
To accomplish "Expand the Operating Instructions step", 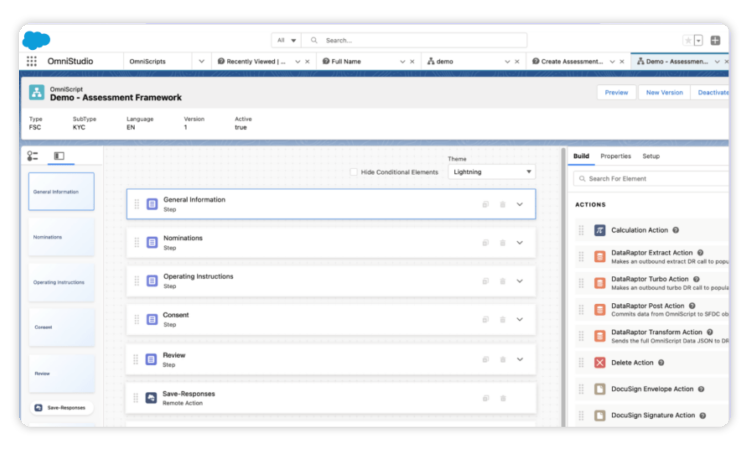I will [x=519, y=281].
